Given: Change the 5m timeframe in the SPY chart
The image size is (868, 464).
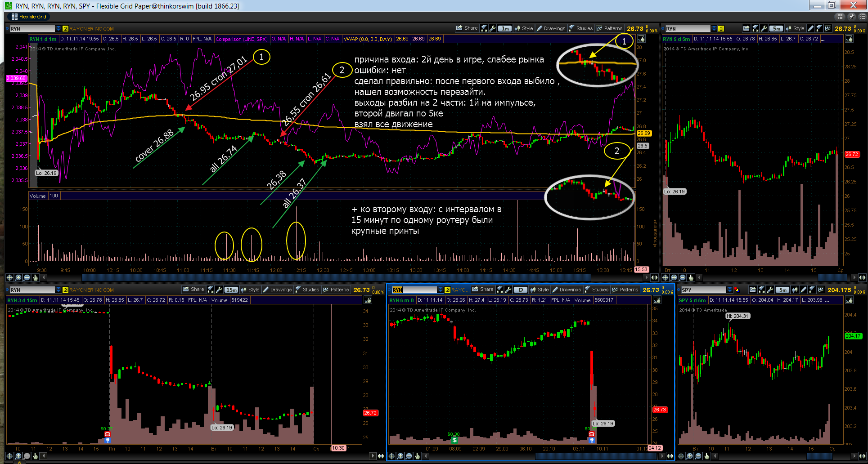Looking at the screenshot, I should pyautogui.click(x=783, y=290).
